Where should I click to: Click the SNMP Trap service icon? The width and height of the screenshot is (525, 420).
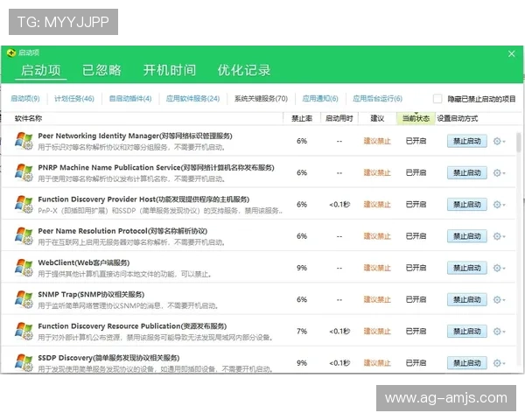pos(24,299)
